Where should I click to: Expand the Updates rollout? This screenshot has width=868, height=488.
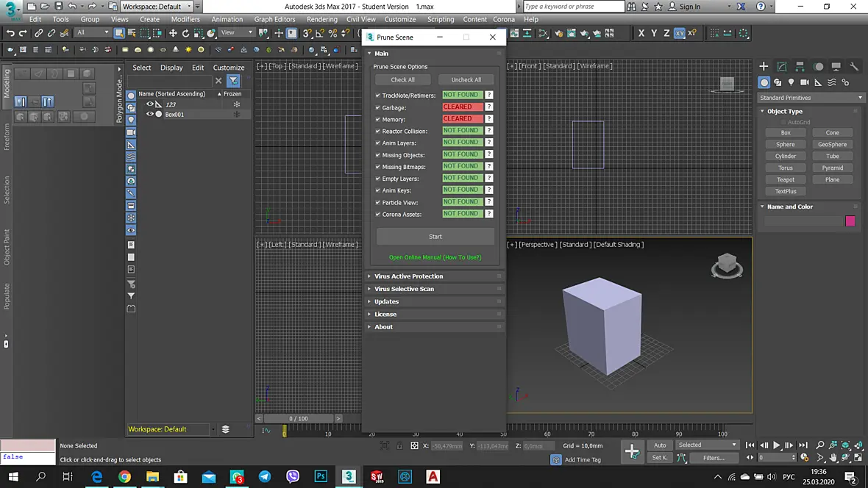[x=435, y=301]
